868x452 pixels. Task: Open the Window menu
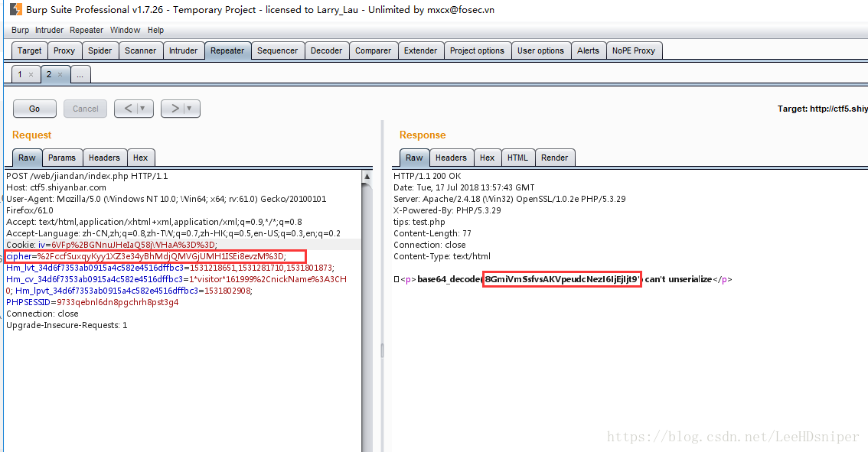(125, 30)
